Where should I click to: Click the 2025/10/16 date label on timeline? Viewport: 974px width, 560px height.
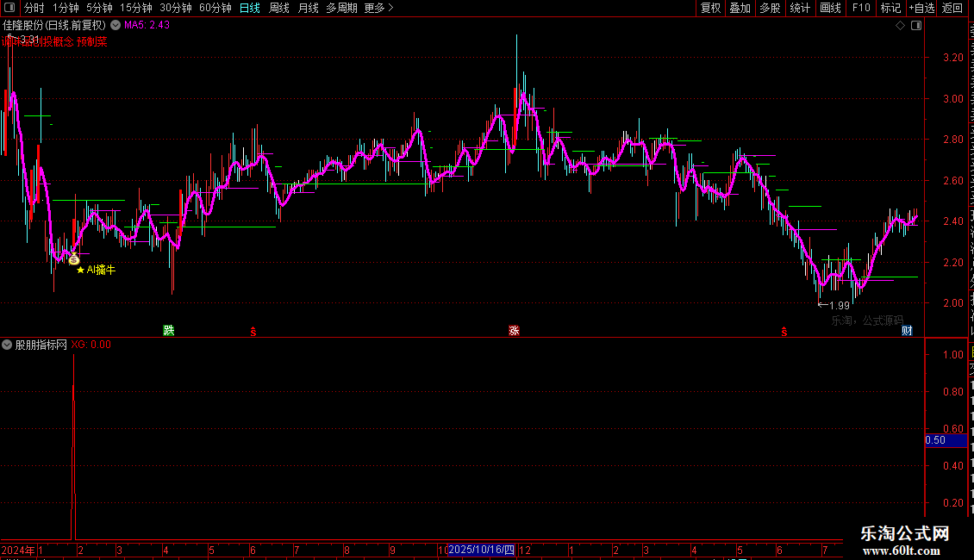[x=482, y=550]
